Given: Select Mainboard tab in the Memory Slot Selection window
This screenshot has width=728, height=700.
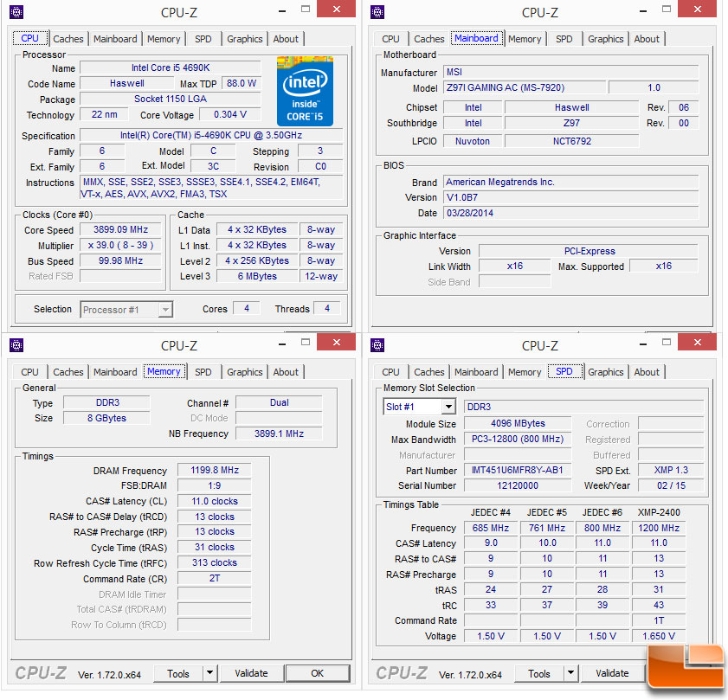Looking at the screenshot, I should tap(476, 372).
